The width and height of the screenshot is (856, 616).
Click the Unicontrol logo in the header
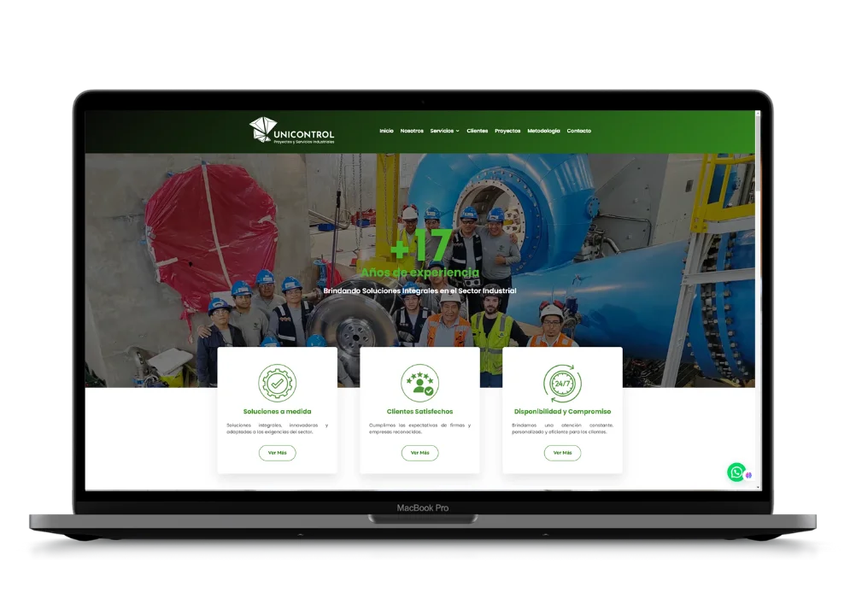291,131
